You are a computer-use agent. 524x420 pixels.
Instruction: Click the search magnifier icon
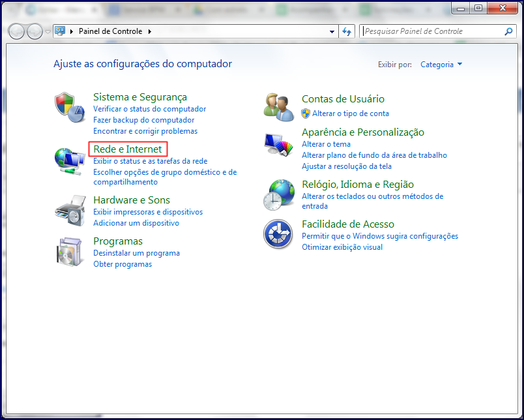tap(508, 31)
